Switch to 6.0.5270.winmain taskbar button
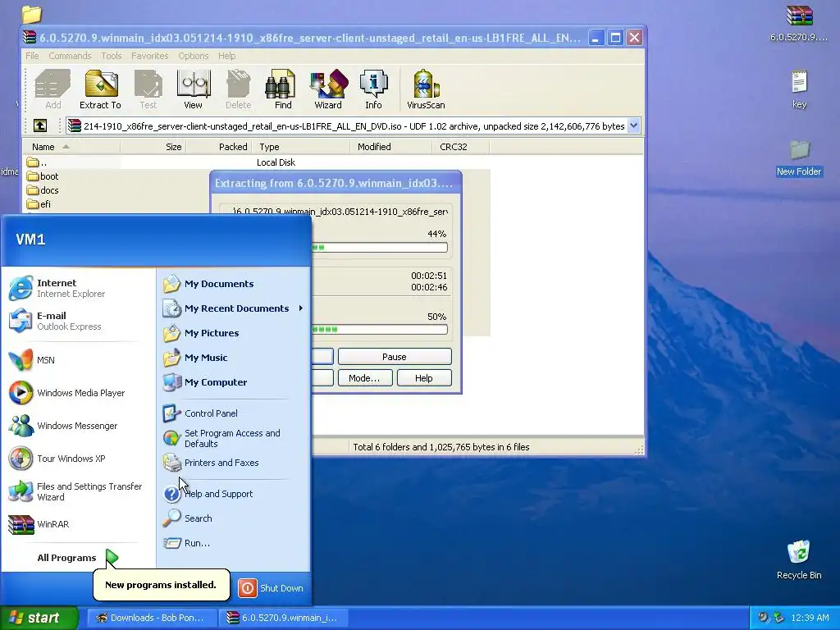Viewport: 840px width, 630px height. pyautogui.click(x=283, y=618)
